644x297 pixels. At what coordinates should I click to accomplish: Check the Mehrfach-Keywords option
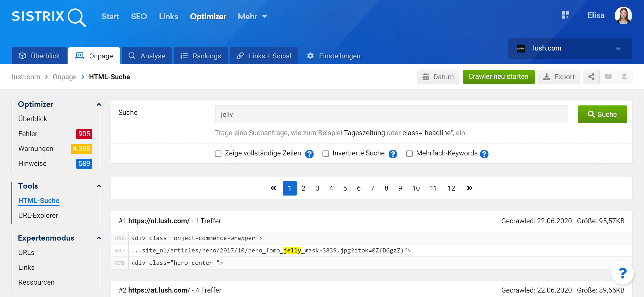[409, 154]
